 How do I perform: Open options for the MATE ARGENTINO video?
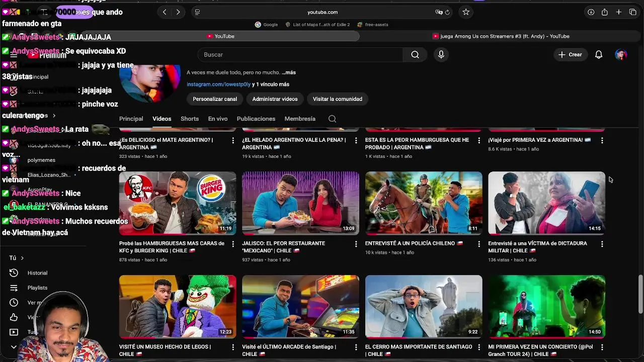pos(232,140)
